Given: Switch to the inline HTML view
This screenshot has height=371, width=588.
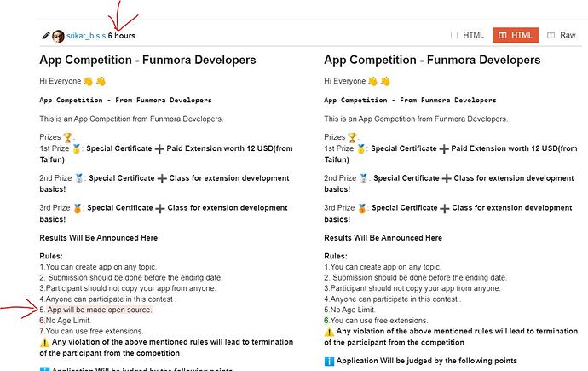Looking at the screenshot, I should 467,35.
